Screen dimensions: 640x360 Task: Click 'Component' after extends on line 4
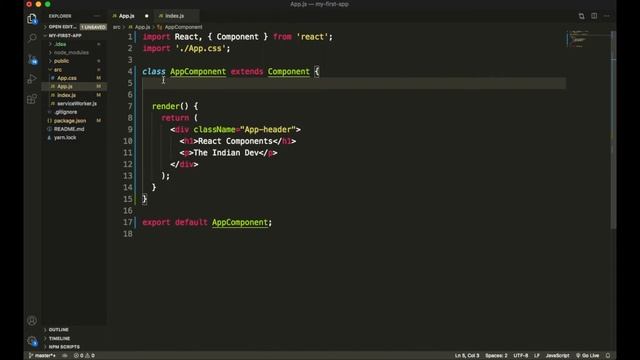point(289,71)
